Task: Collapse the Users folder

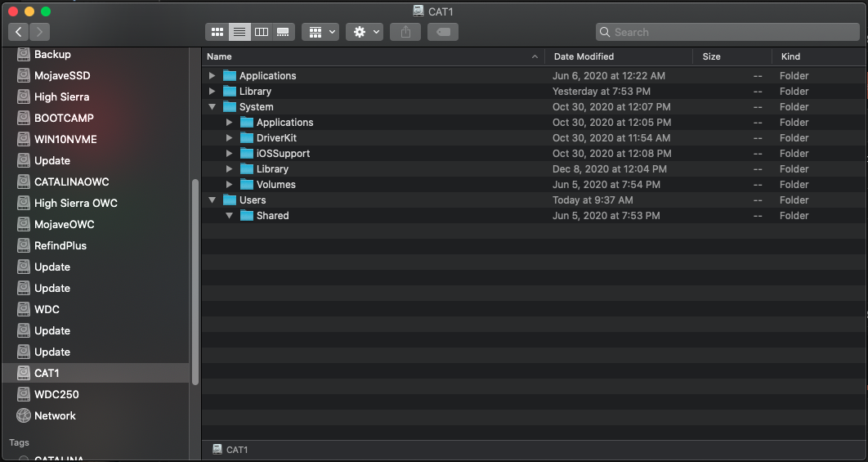Action: coord(212,200)
